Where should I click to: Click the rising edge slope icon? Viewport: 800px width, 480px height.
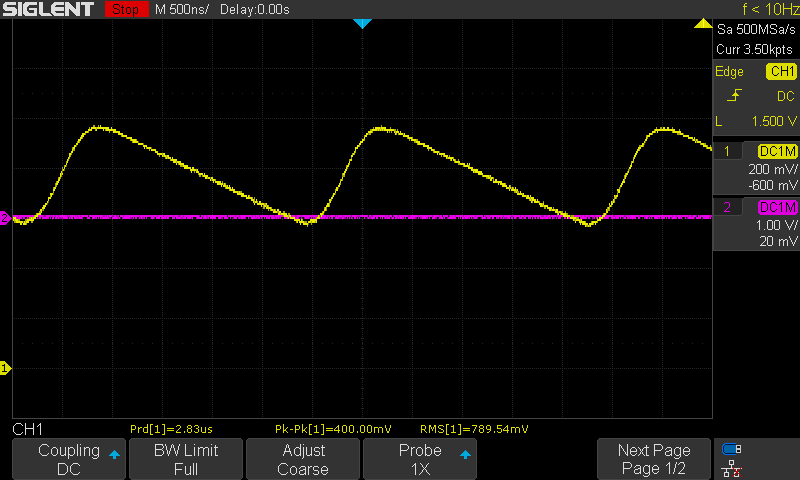click(x=734, y=95)
